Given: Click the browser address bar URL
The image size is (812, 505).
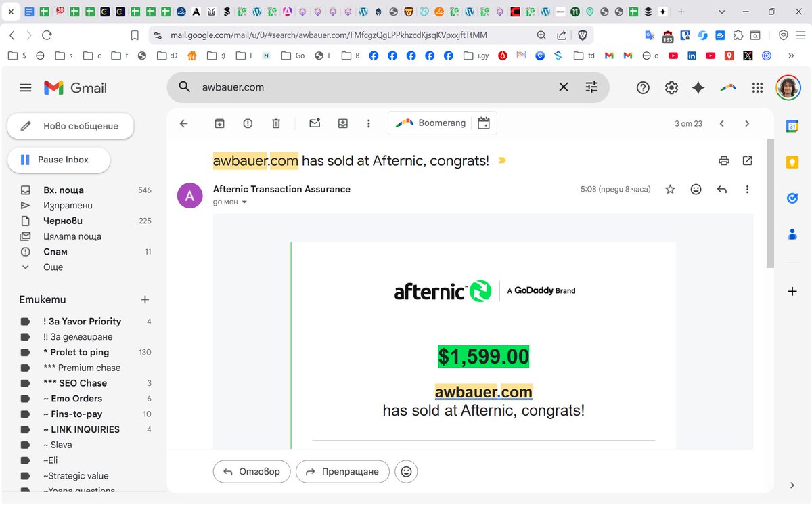Looking at the screenshot, I should (328, 35).
